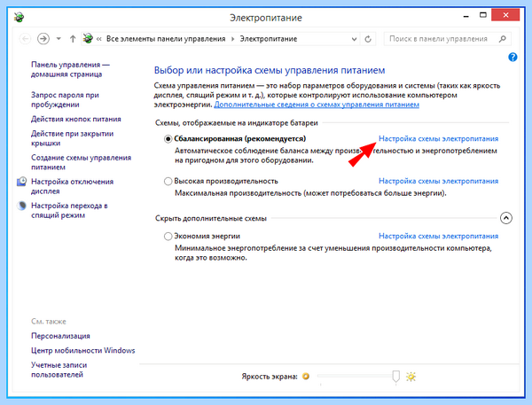The image size is (532, 405).
Task: Click the low brightness sun icon
Action: click(x=306, y=376)
